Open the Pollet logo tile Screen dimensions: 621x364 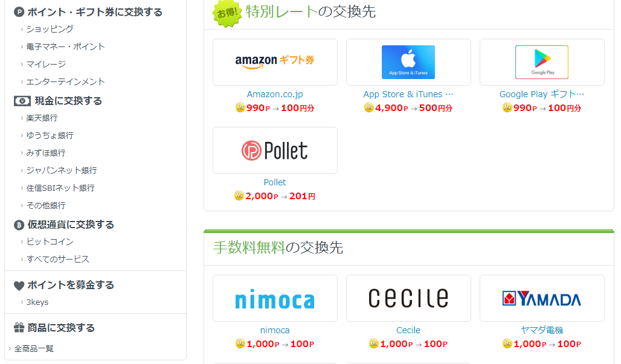275,150
